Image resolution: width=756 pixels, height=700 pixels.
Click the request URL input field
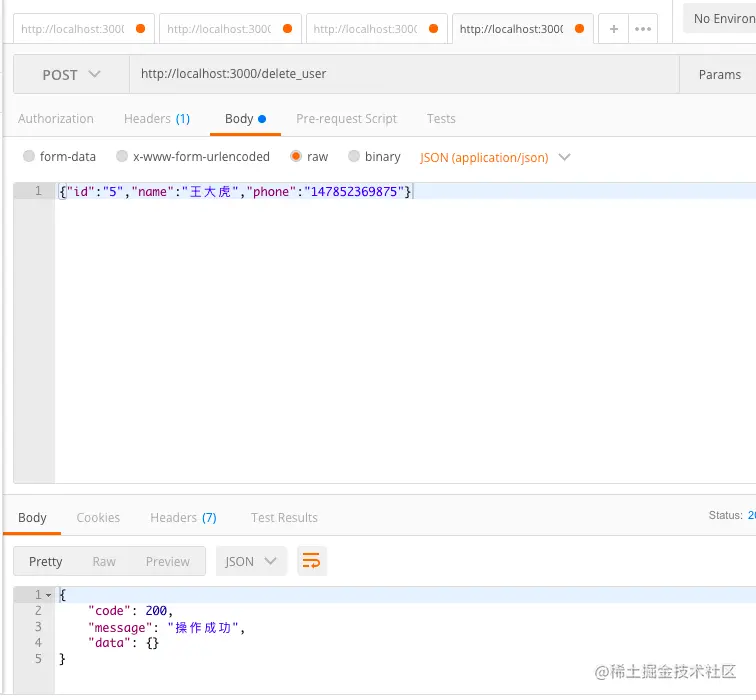[404, 74]
